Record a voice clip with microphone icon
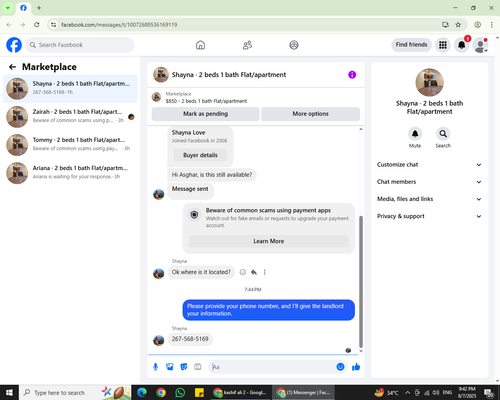Image resolution: width=500 pixels, height=400 pixels. tap(155, 367)
